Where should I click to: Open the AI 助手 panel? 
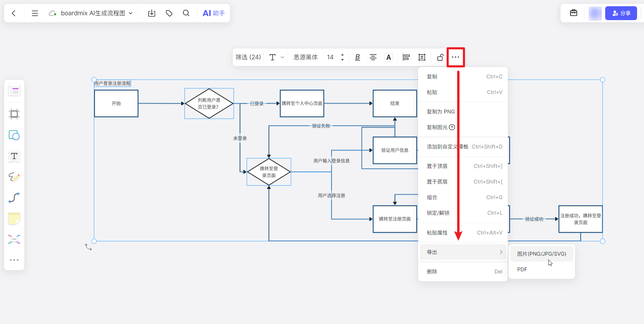coord(213,13)
